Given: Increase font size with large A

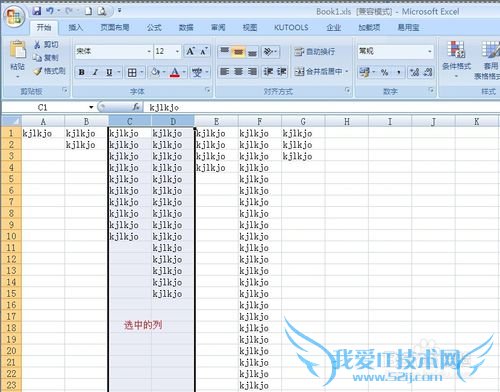Looking at the screenshot, I should click(190, 51).
